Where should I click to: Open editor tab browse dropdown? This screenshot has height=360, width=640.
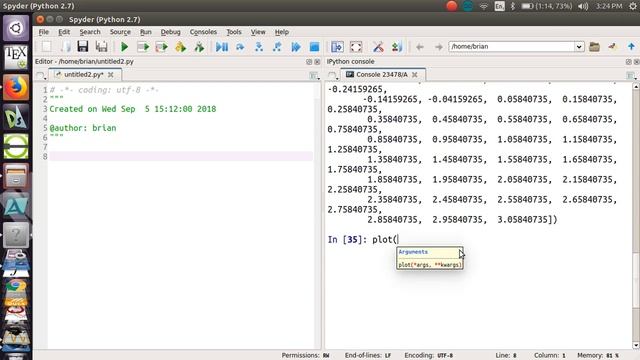pyautogui.click(x=40, y=76)
